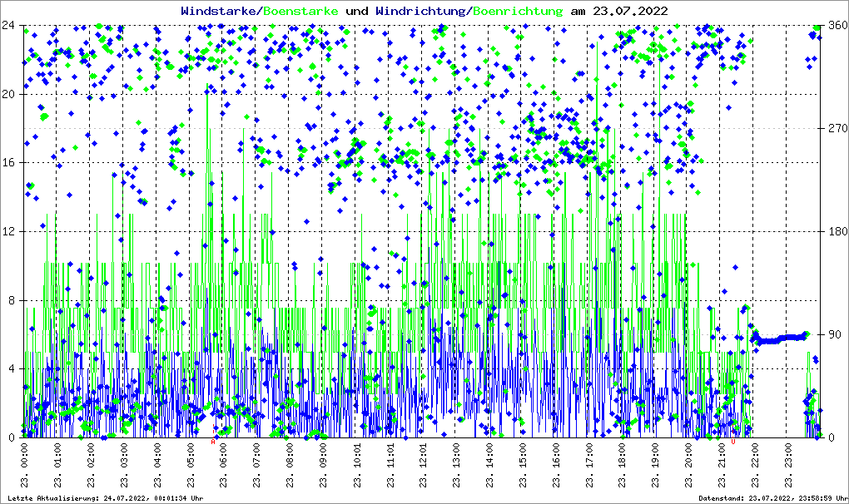Click the "8" wind strength axis label
This screenshot has width=849, height=504.
click(11, 300)
